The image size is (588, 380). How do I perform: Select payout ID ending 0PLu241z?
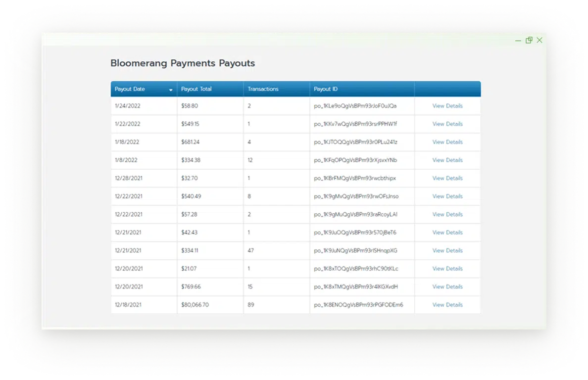point(355,142)
